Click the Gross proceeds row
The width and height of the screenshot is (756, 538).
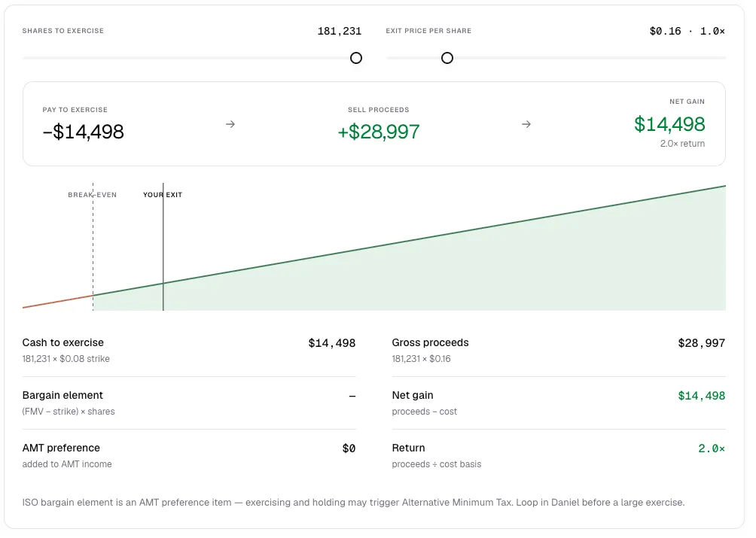click(x=558, y=350)
